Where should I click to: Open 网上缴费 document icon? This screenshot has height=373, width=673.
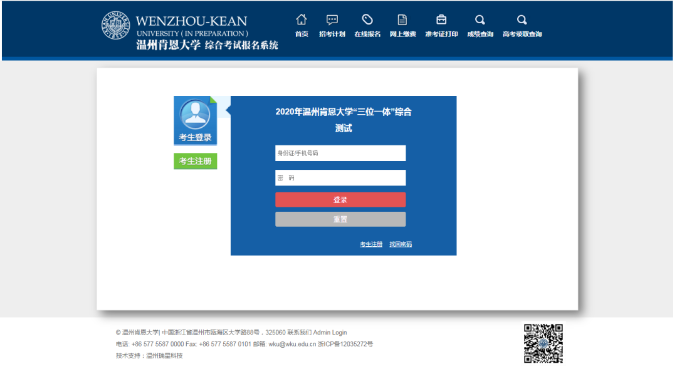(402, 20)
